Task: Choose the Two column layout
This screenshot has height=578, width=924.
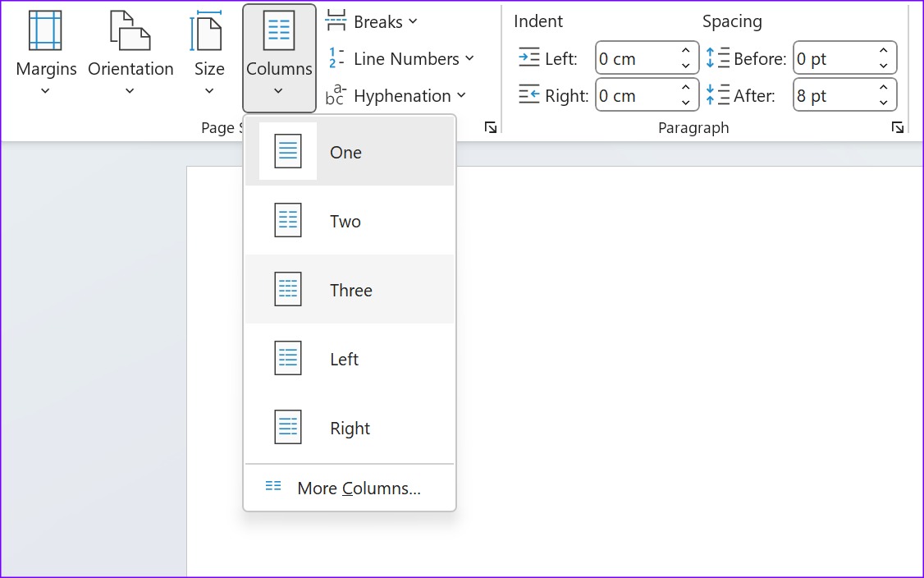Action: click(x=350, y=221)
